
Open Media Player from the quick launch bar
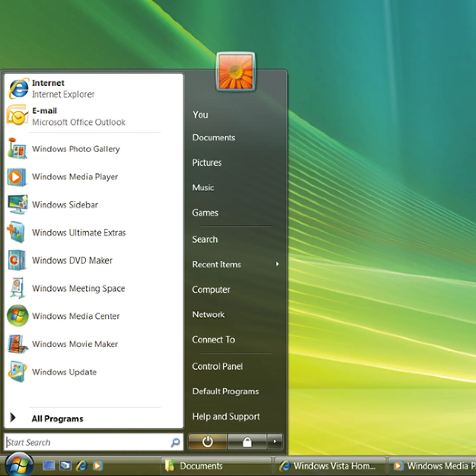[x=98, y=466]
